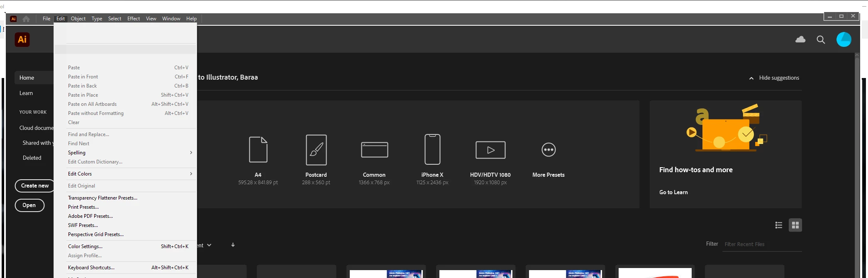Switch recent files to grid view
This screenshot has height=278, width=868.
795,225
